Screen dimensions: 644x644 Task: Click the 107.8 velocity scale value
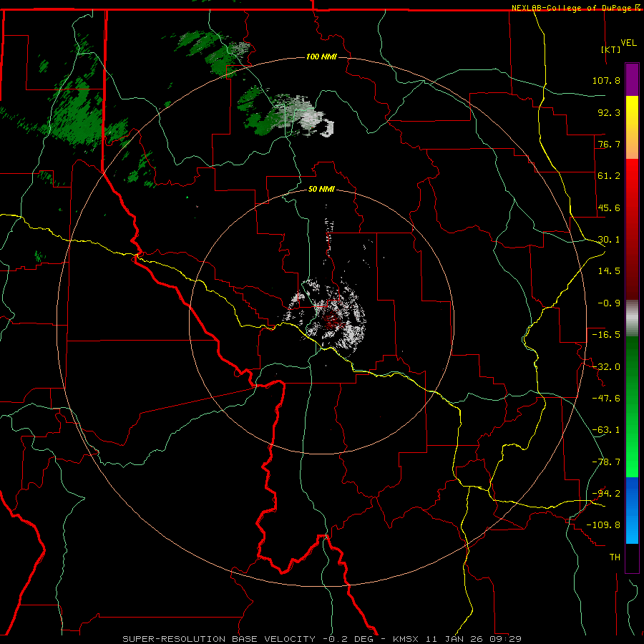pyautogui.click(x=606, y=80)
